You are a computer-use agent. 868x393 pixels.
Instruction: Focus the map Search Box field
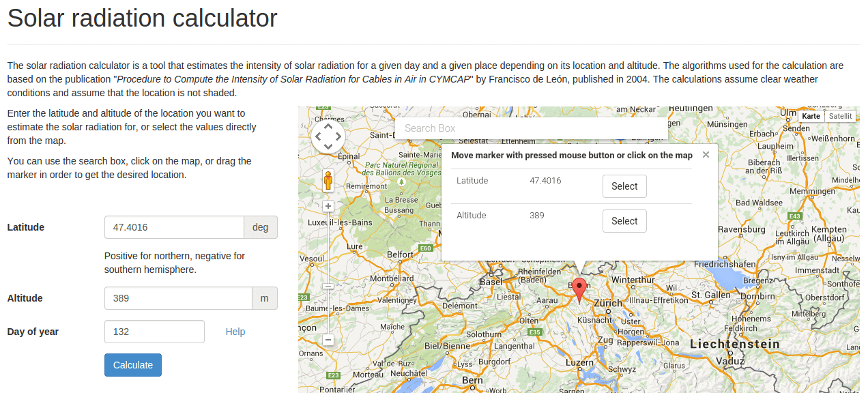[531, 128]
